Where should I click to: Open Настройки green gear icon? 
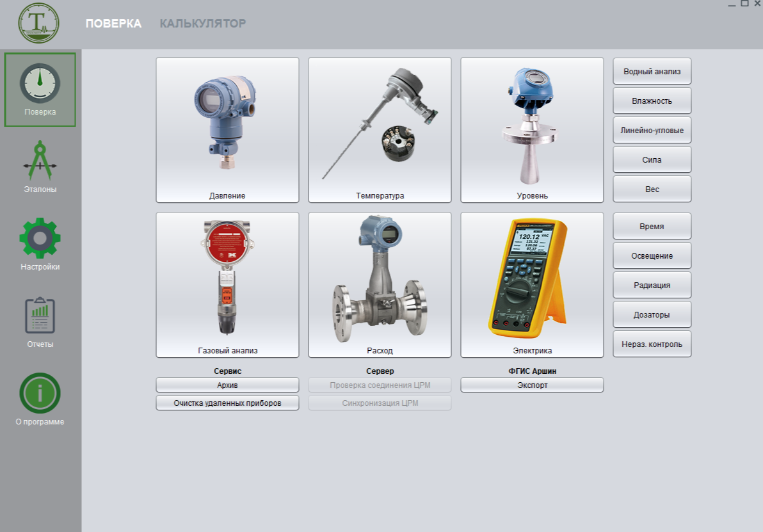tap(40, 239)
